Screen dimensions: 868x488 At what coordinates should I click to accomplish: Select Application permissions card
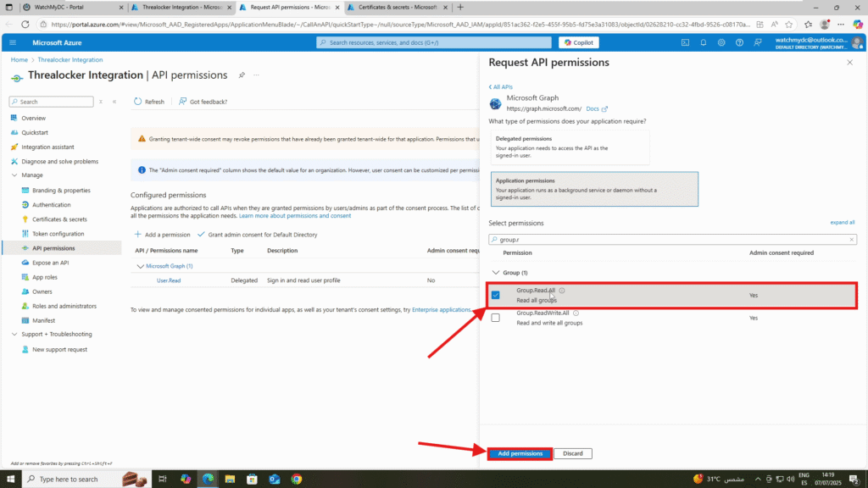click(594, 189)
